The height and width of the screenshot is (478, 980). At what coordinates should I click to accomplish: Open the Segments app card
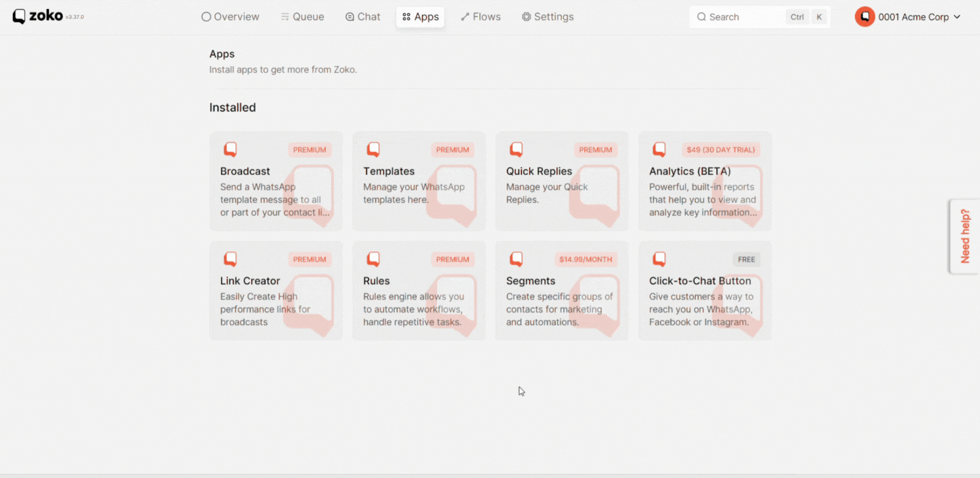(562, 291)
